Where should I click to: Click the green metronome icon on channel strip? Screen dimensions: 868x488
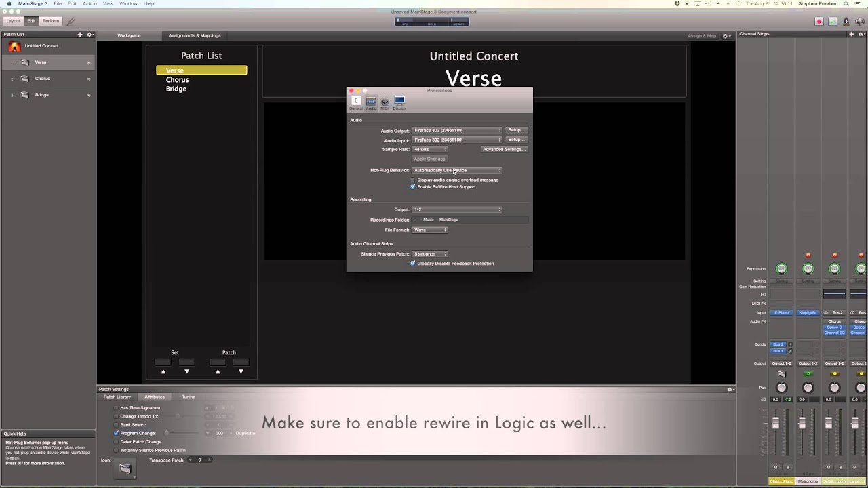click(x=808, y=374)
